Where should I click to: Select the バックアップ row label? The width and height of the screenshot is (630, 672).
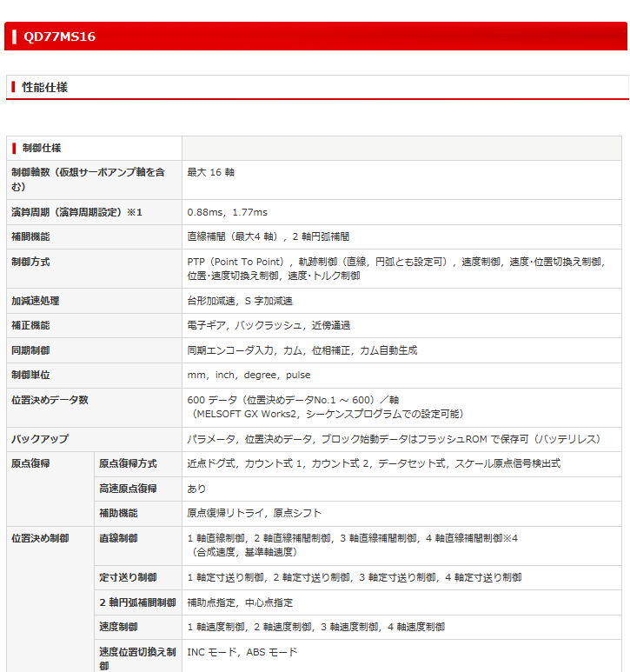coord(40,439)
